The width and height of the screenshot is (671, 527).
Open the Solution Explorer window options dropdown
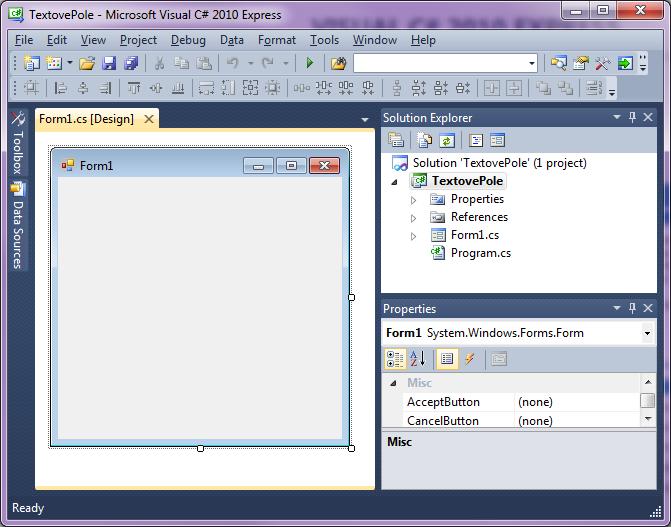(x=617, y=117)
